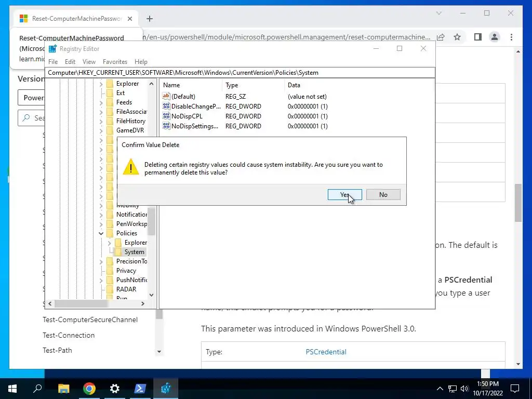
Task: Click Registry Editor taskbar icon
Action: 166,389
